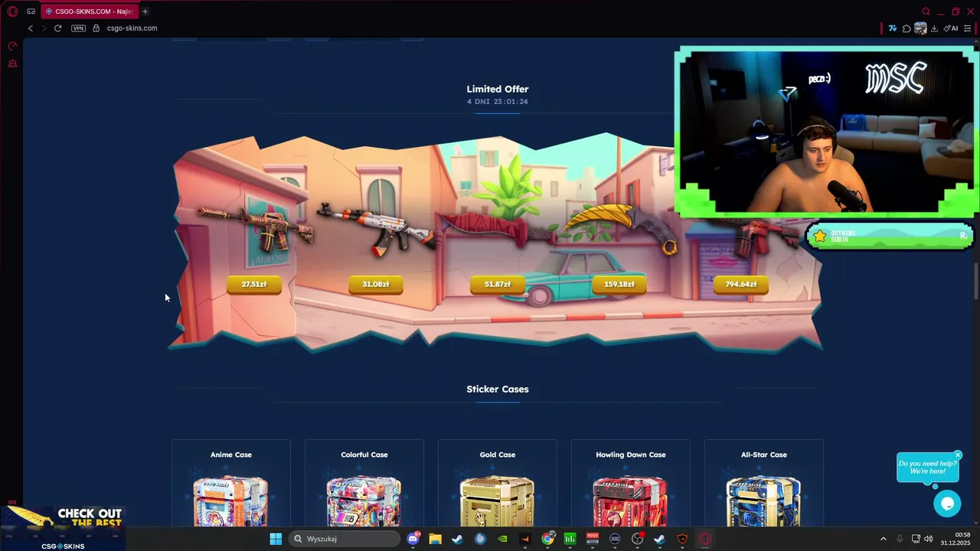Open the 7TV extension icon
Screen dimensions: 980x551
point(892,28)
